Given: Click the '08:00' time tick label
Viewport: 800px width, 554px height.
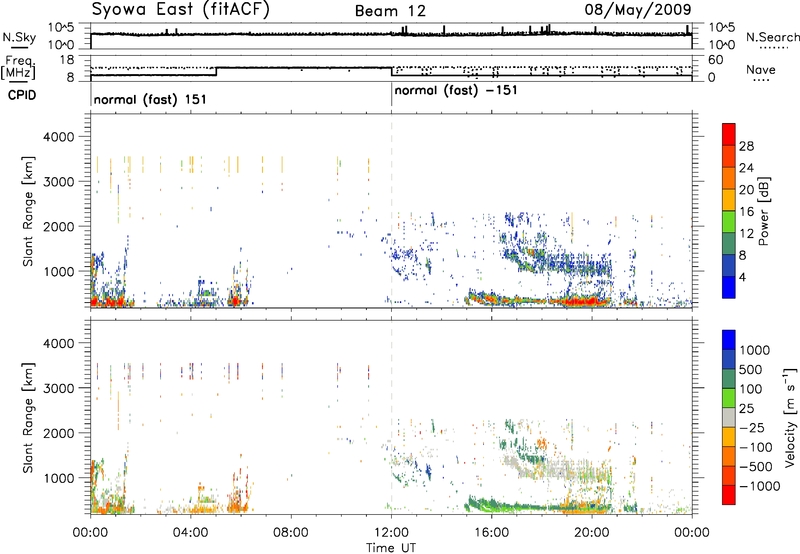Looking at the screenshot, I should pos(291,533).
